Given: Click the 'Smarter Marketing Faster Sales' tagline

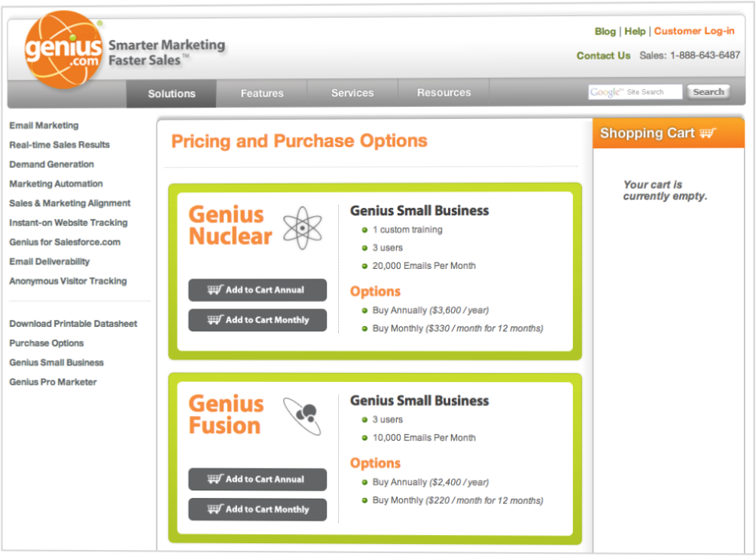Looking at the screenshot, I should (x=167, y=53).
